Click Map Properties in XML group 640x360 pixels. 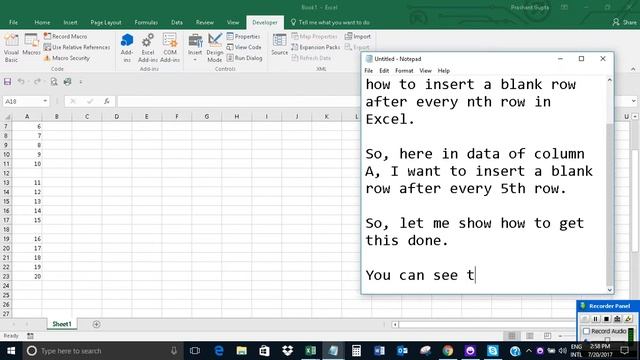point(314,36)
